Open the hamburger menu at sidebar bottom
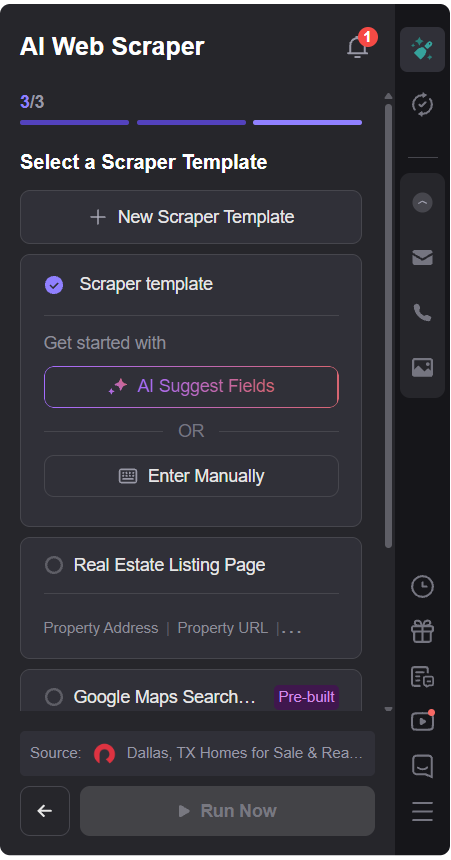The height and width of the screenshot is (860, 451). 422,811
